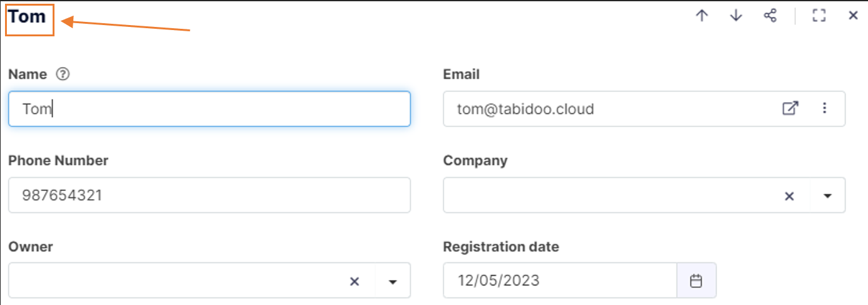The image size is (868, 305).
Task: Select the Registration date text input
Action: tap(559, 281)
